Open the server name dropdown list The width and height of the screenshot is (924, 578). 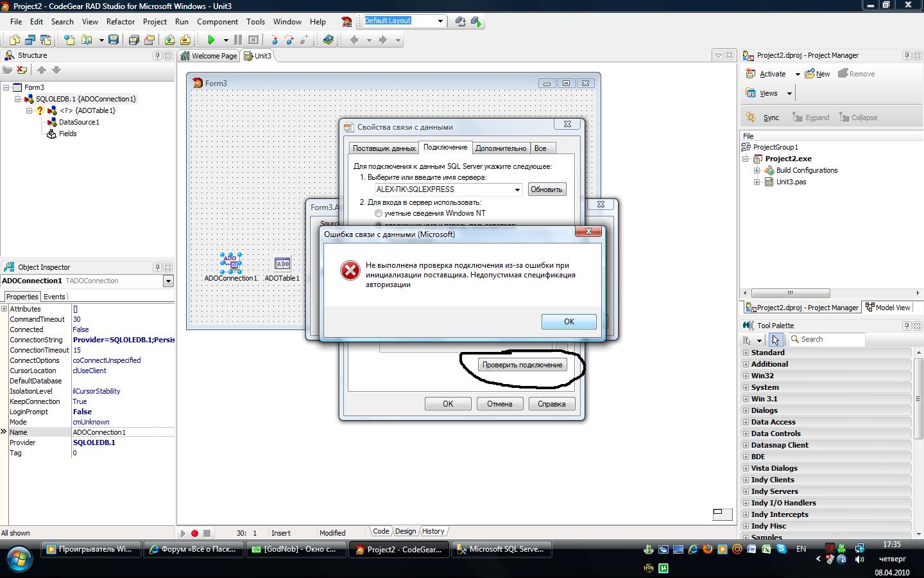[517, 189]
